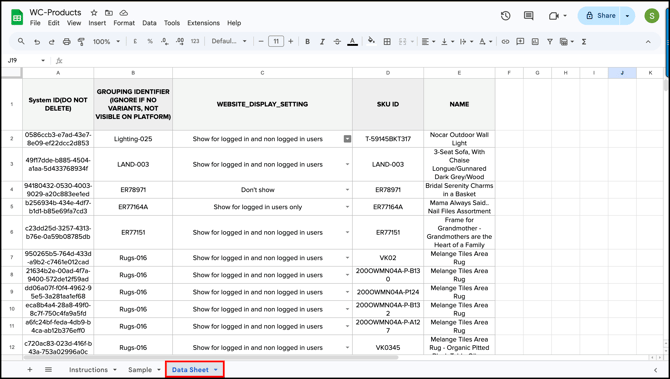
Task: Create a filter
Action: 550,41
